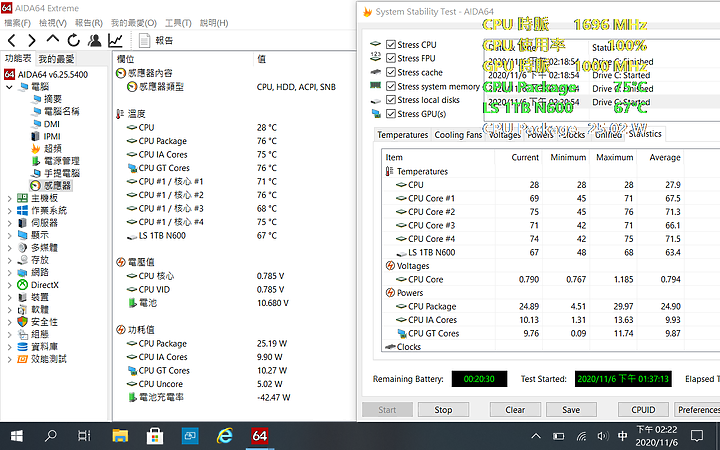This screenshot has width=720, height=450.
Task: Click the 資料庫 database icon
Action: 22,347
